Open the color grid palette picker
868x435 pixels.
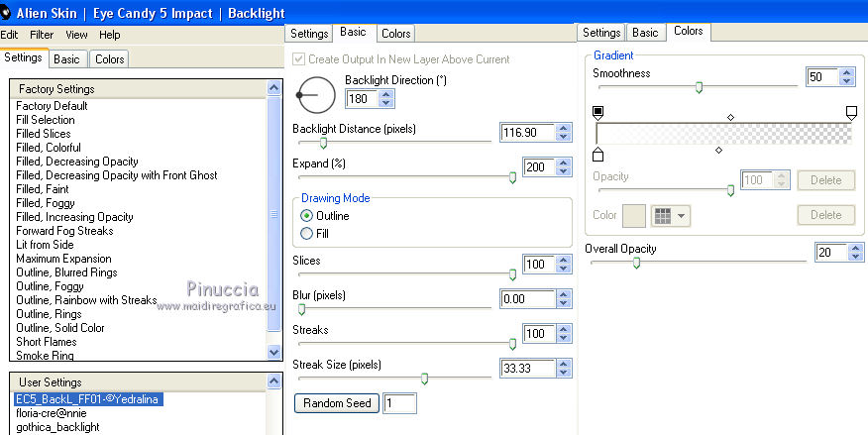click(671, 216)
